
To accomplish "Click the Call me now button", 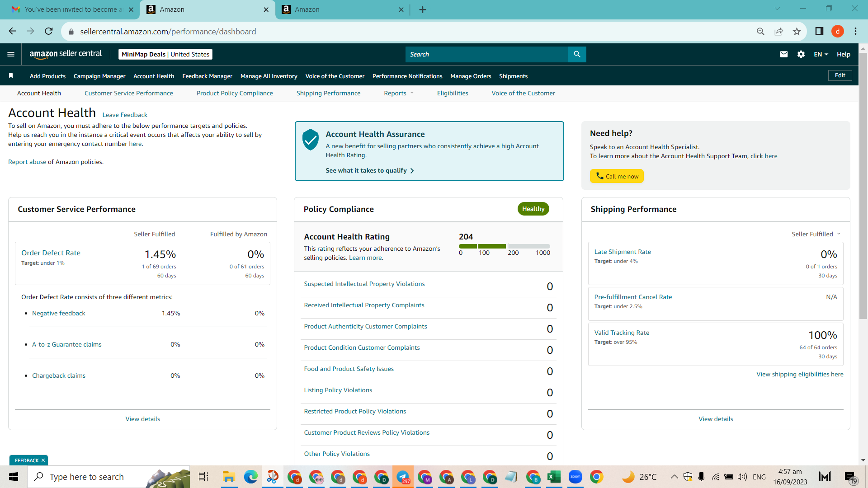I will click(617, 176).
